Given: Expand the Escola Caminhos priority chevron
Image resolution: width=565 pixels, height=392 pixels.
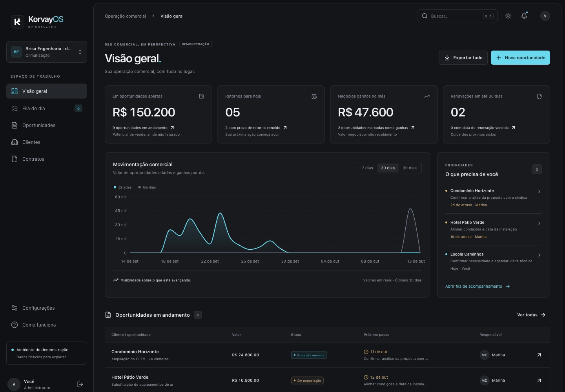Looking at the screenshot, I should (539, 255).
